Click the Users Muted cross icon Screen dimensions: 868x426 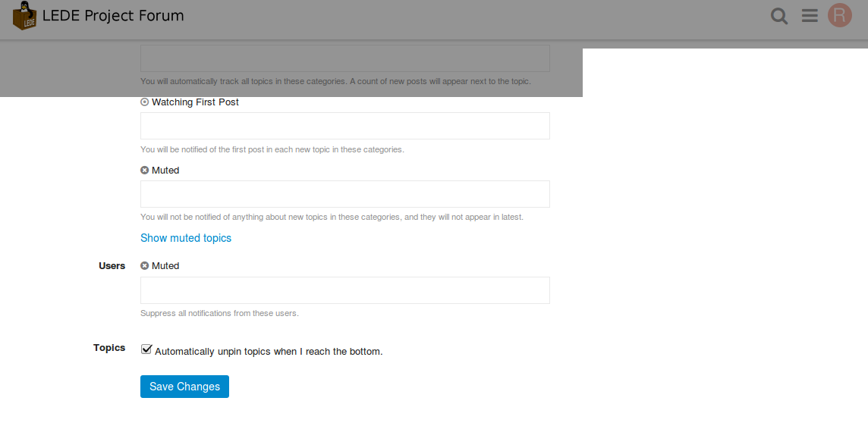point(145,265)
